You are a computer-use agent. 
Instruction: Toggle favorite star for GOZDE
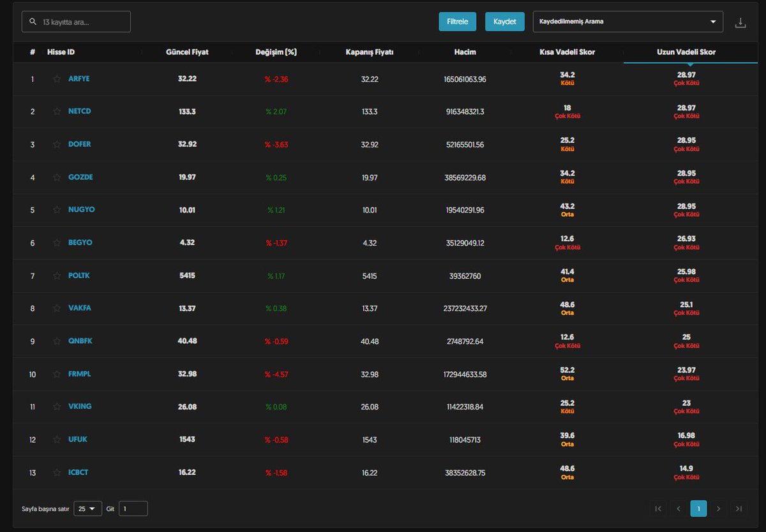tap(57, 177)
